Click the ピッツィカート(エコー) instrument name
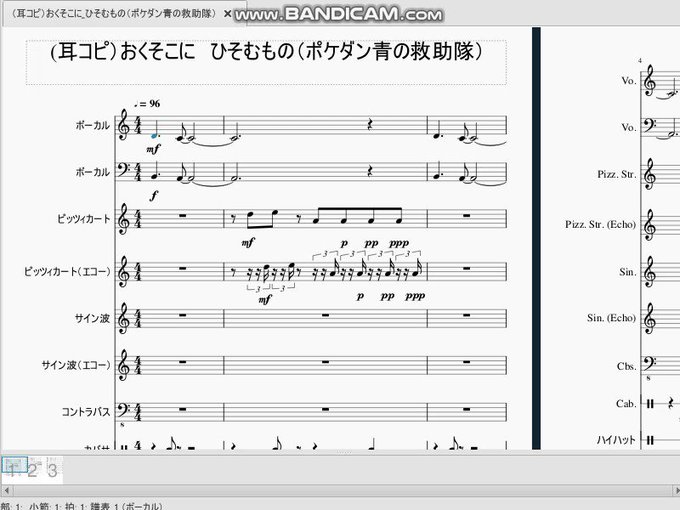 67,272
